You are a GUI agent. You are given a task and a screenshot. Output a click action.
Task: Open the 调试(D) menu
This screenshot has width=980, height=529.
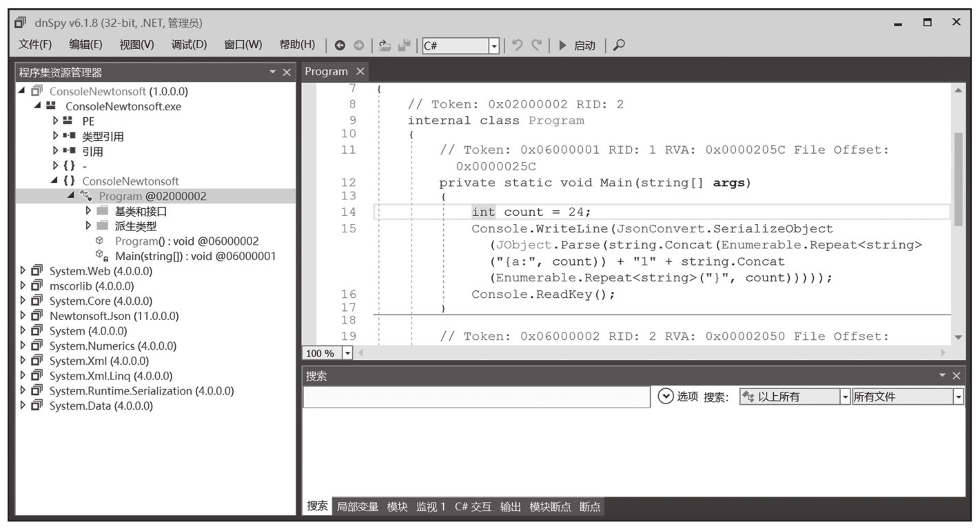coord(189,45)
